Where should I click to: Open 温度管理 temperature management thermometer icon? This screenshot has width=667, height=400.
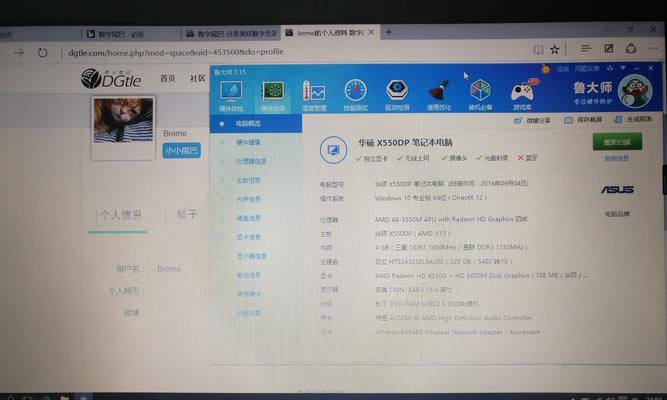pyautogui.click(x=314, y=96)
